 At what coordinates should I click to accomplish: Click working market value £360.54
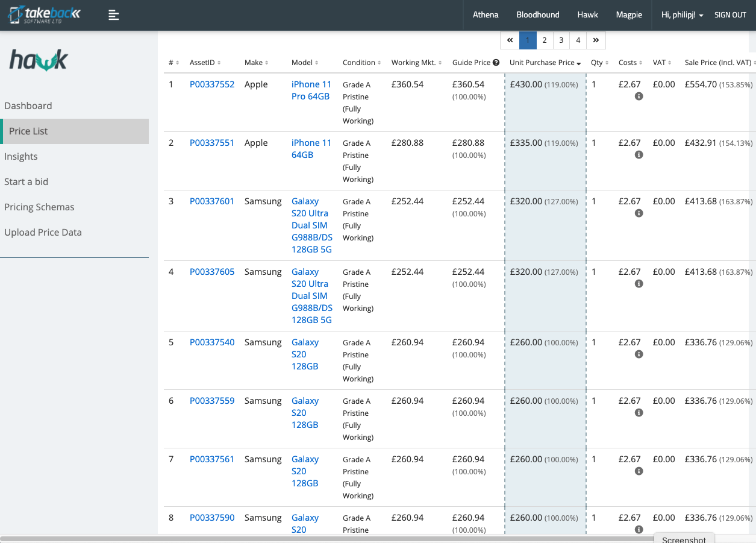point(408,84)
